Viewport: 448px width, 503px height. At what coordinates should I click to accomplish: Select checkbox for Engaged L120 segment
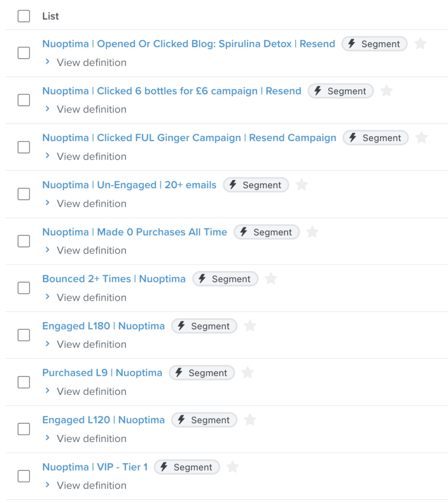pyautogui.click(x=24, y=429)
